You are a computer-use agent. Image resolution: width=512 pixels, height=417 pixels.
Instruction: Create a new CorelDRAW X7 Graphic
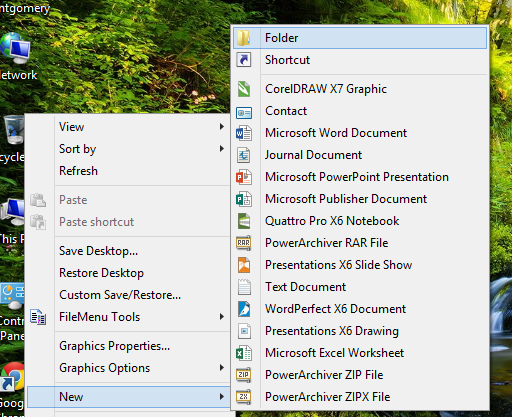pos(360,89)
